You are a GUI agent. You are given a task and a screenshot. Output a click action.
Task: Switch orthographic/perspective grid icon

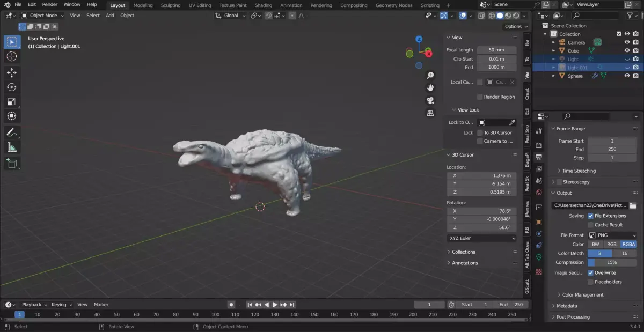(x=430, y=113)
